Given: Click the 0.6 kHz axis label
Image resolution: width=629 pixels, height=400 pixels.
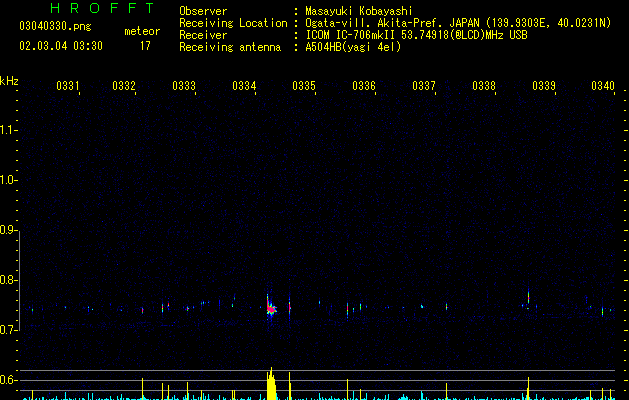Looking at the screenshot, I should click(8, 380).
